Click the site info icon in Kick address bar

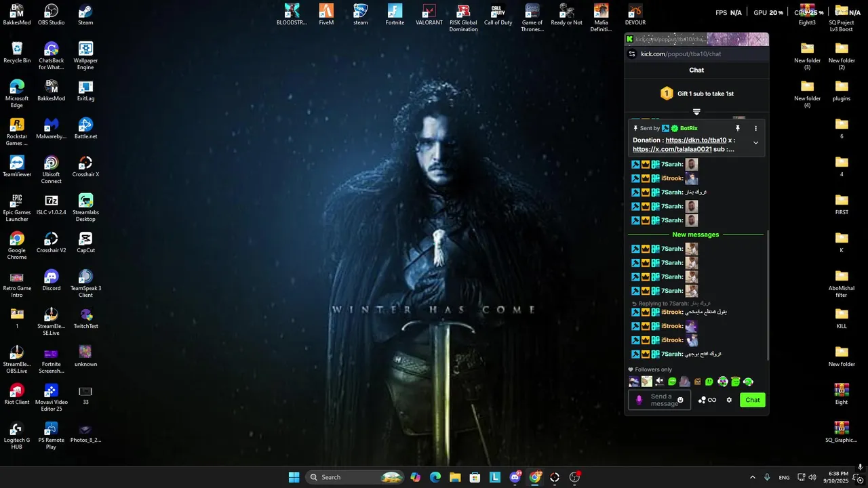click(x=632, y=54)
